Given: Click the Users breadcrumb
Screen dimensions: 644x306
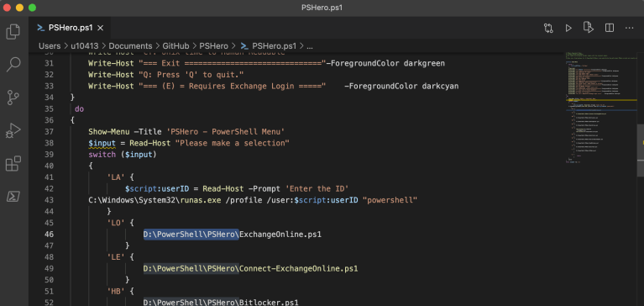Looking at the screenshot, I should 50,45.
